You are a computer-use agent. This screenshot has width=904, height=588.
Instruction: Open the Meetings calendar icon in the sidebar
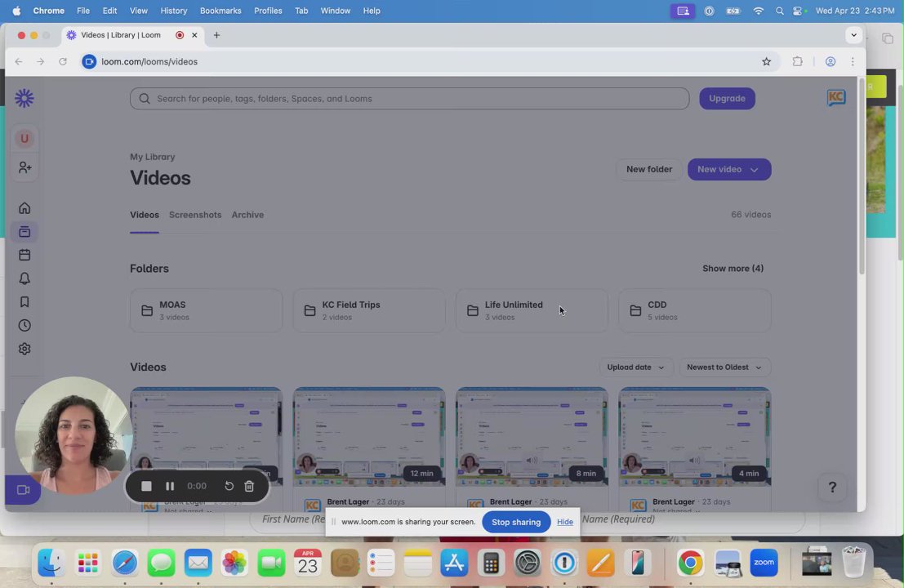click(x=24, y=255)
